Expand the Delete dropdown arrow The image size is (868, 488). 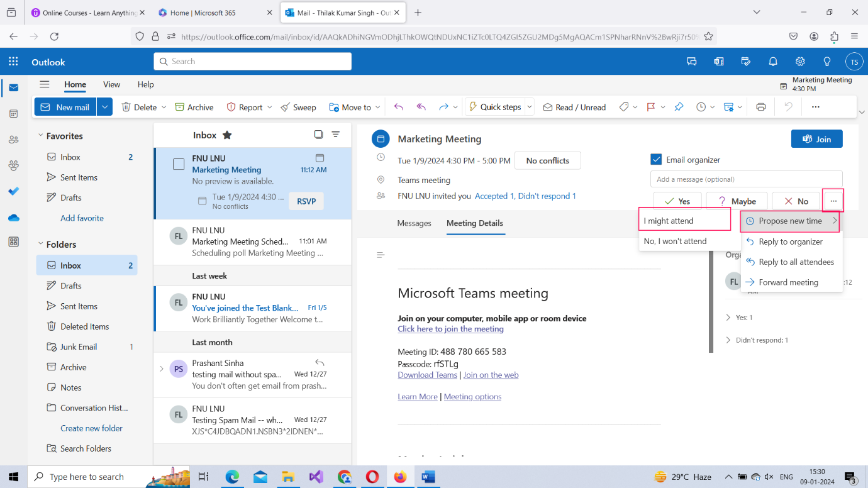pos(164,108)
